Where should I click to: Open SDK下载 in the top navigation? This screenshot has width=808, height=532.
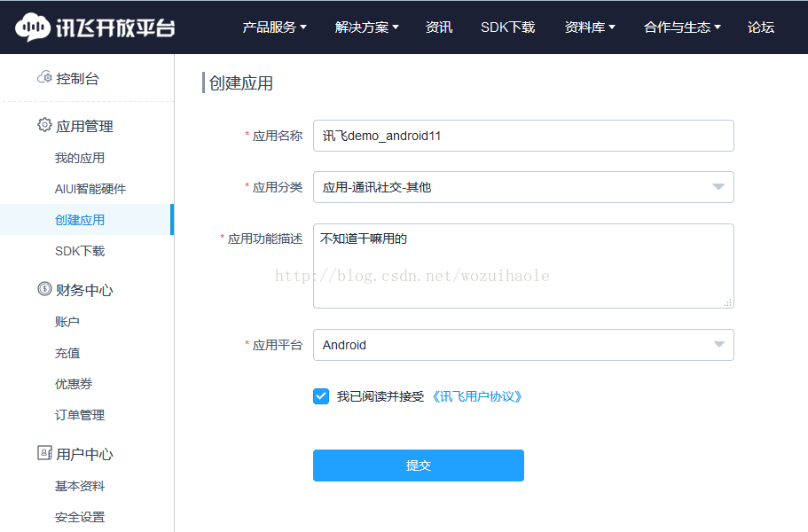click(507, 27)
